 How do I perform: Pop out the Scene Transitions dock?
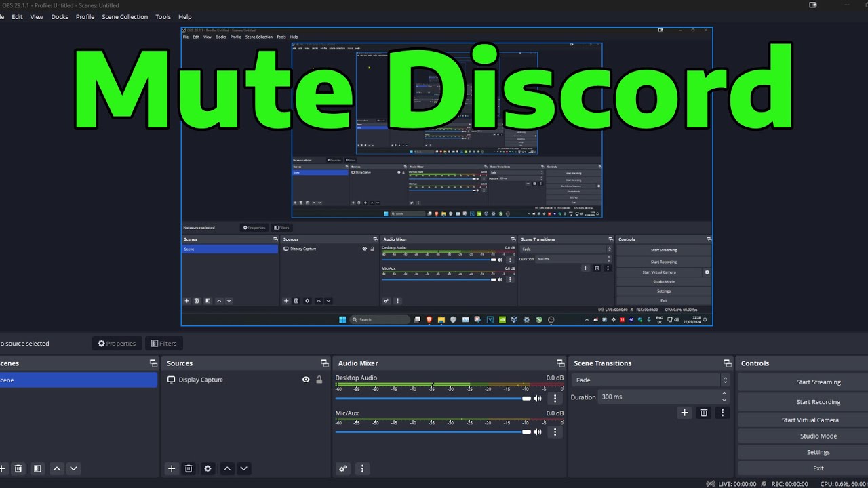click(728, 363)
